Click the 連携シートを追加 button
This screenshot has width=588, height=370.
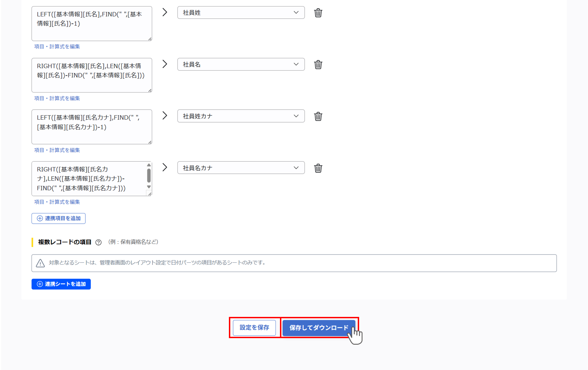(61, 284)
